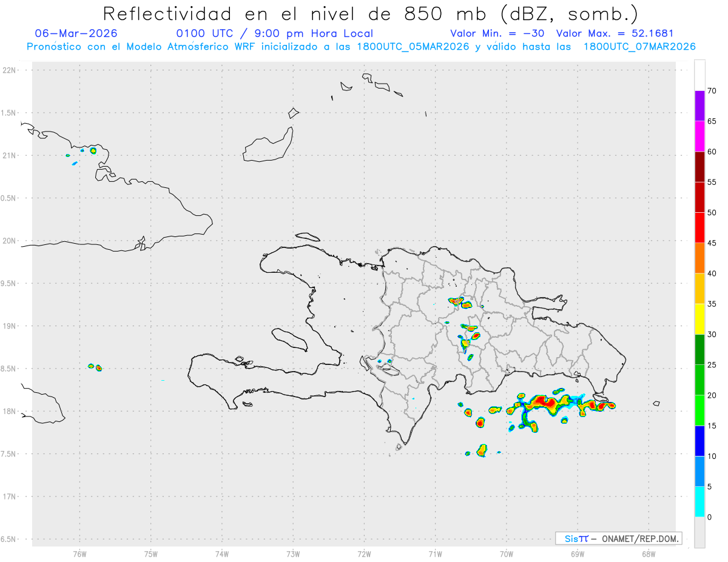Viewport: 728px width, 562px height.
Task: Click the purple 65-70 dBZ colorbar segment
Action: click(x=699, y=106)
